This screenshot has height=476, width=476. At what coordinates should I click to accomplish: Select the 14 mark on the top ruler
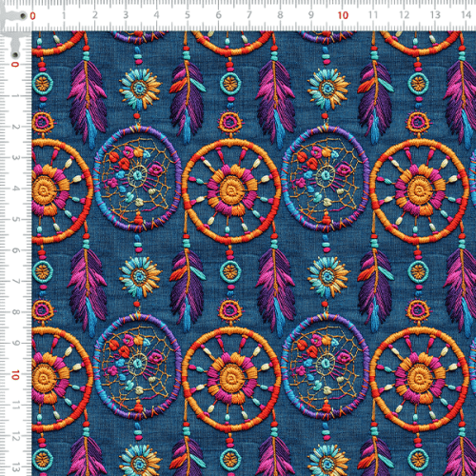pyautogui.click(x=466, y=15)
